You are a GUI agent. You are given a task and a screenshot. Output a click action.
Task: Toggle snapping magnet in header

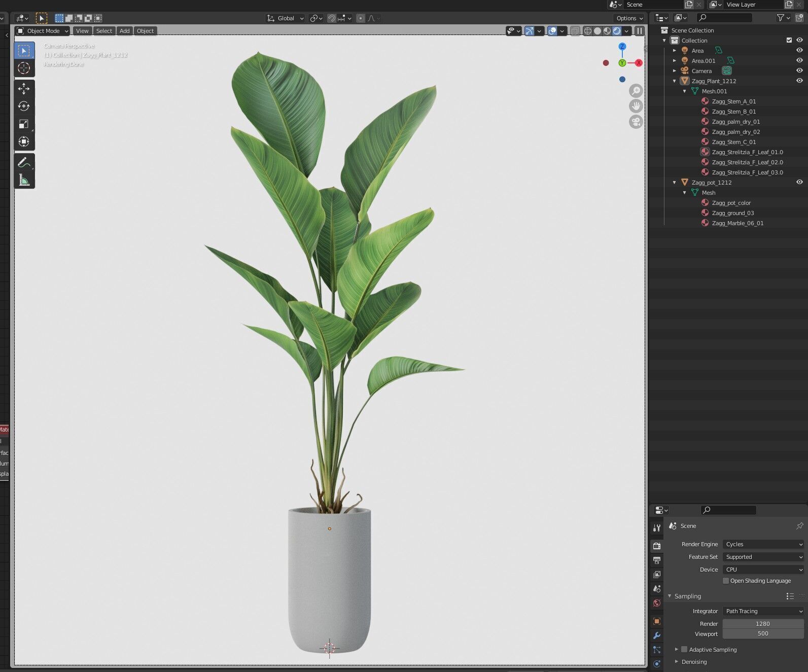[x=331, y=18]
